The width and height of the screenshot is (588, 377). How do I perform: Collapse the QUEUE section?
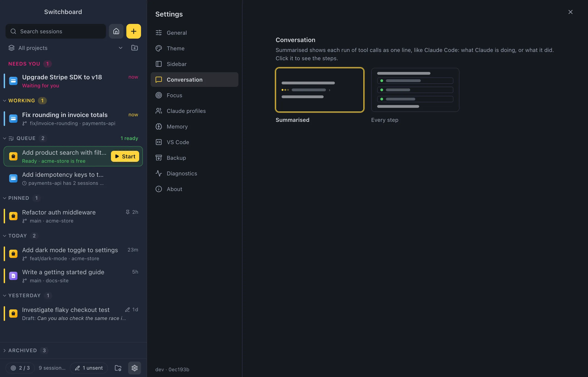(x=4, y=138)
